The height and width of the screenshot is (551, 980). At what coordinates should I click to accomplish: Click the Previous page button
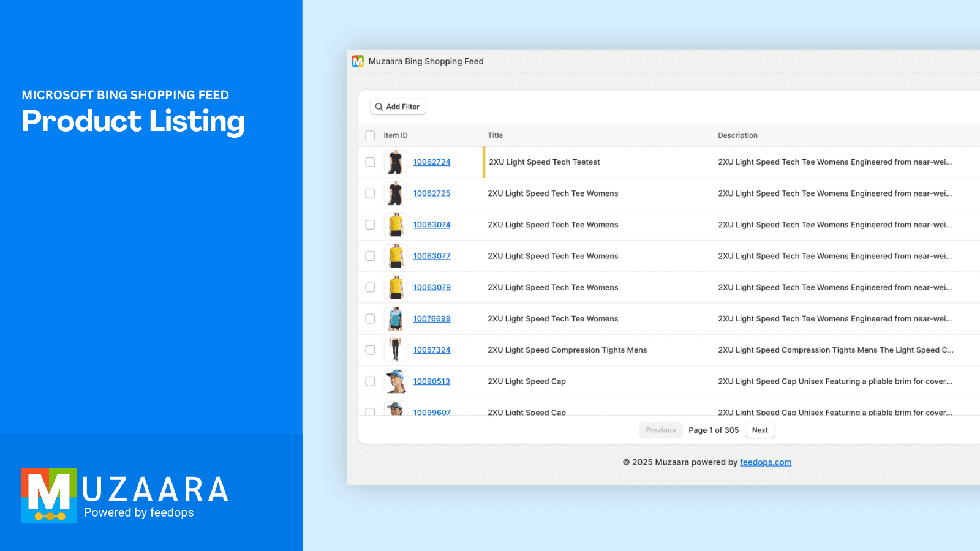(660, 430)
